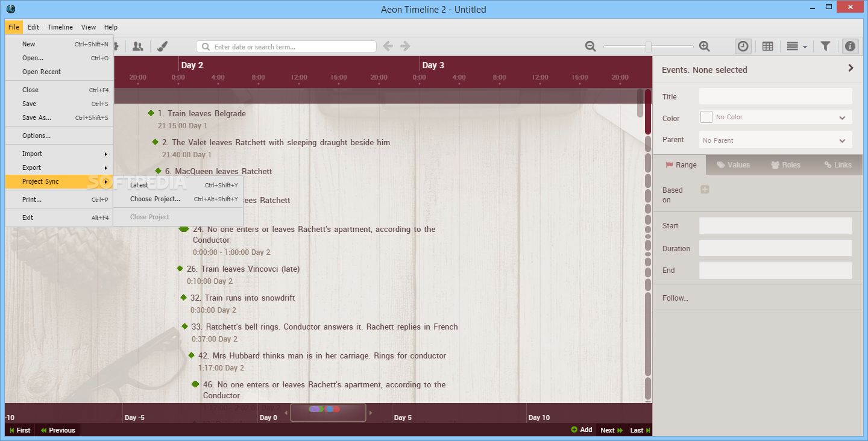Select Options... in File menu
The image size is (868, 441).
pyautogui.click(x=59, y=136)
